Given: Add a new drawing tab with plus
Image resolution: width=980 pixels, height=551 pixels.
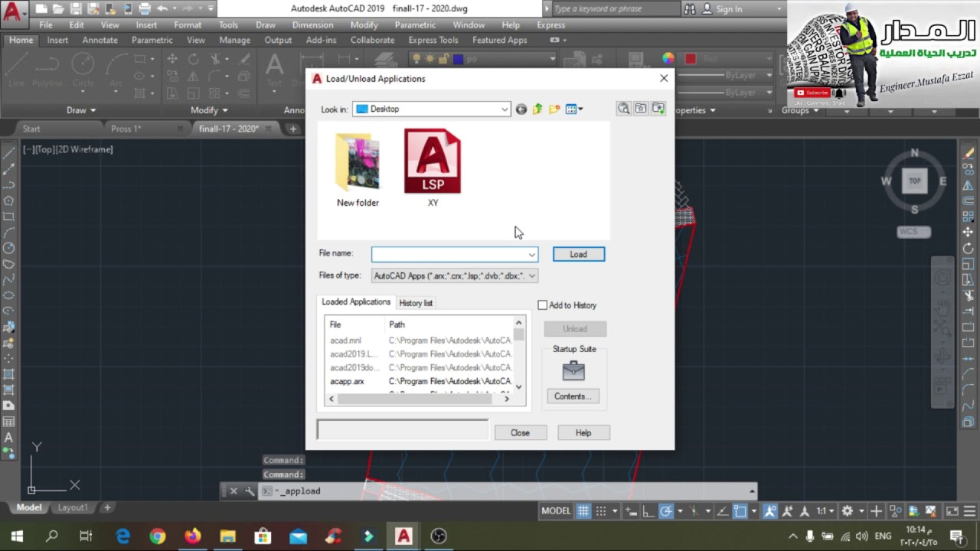Looking at the screenshot, I should 292,129.
